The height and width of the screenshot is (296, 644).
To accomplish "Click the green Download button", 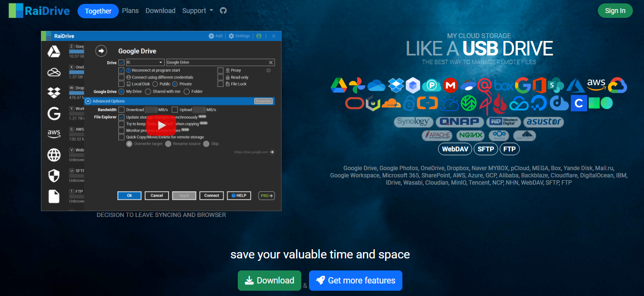I will 270,281.
